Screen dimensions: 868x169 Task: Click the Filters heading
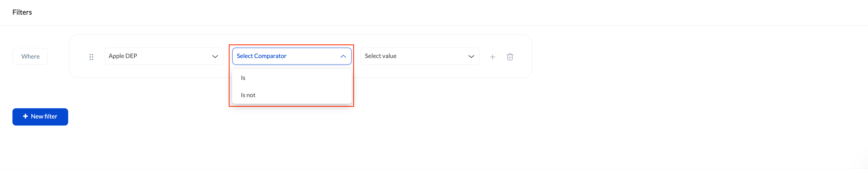point(22,12)
